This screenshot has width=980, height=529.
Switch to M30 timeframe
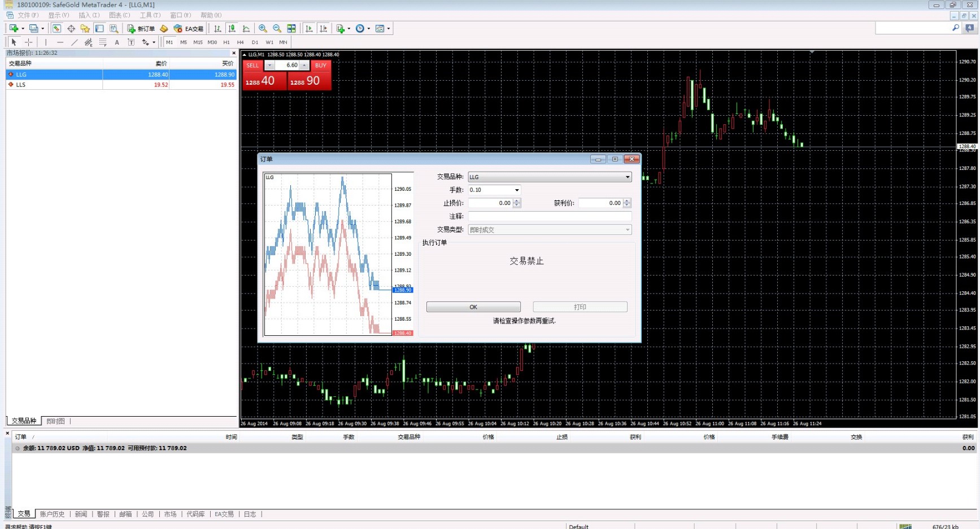(x=212, y=42)
